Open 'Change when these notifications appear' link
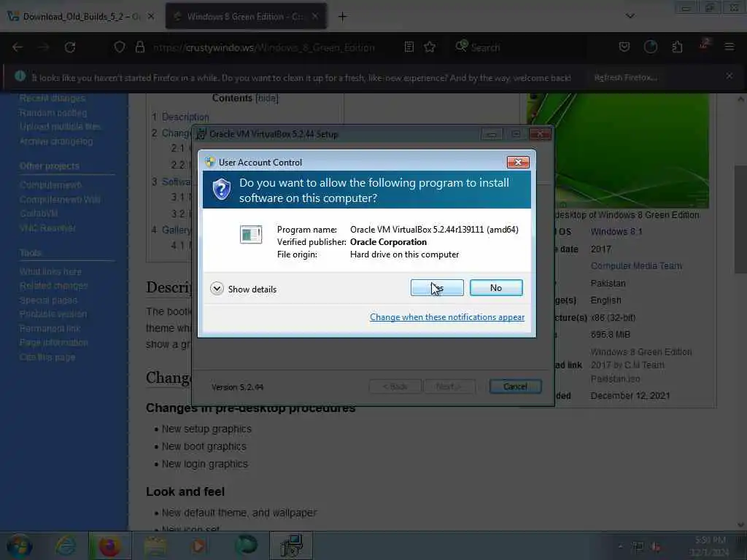 (x=447, y=317)
